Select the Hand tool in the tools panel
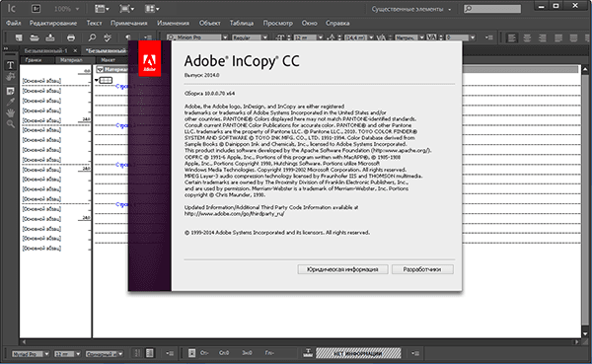592x364 pixels. (x=10, y=112)
